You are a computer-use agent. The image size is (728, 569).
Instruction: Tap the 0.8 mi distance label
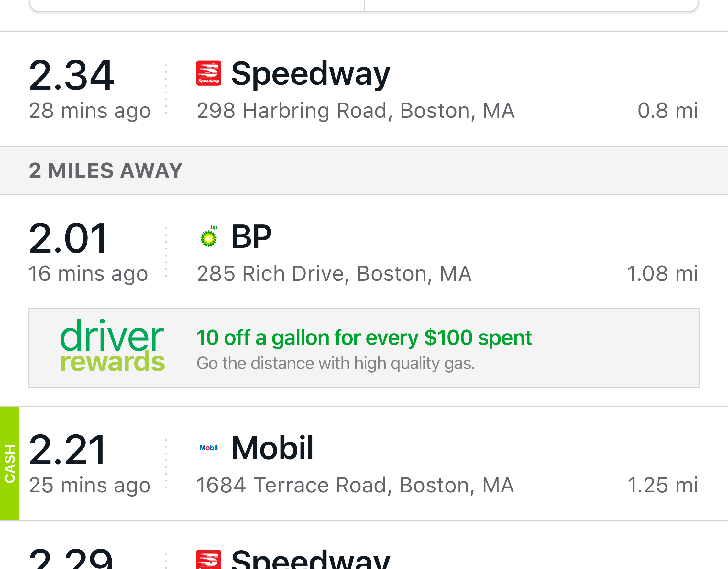[667, 111]
